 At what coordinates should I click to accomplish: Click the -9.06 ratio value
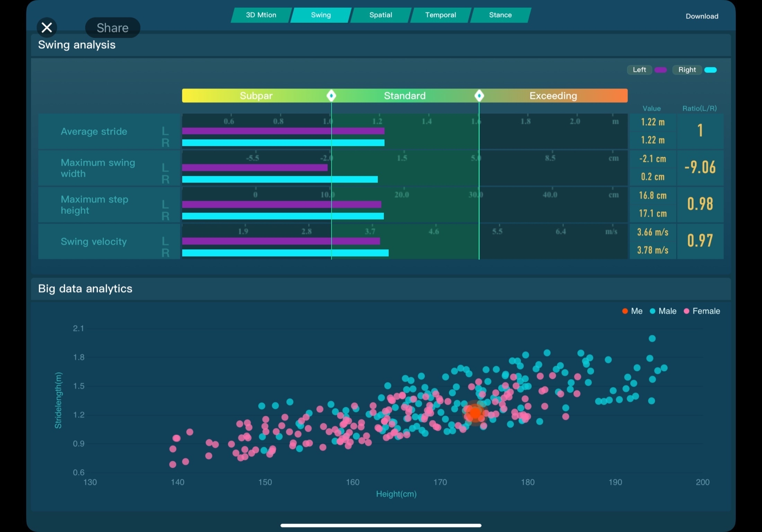click(x=700, y=167)
